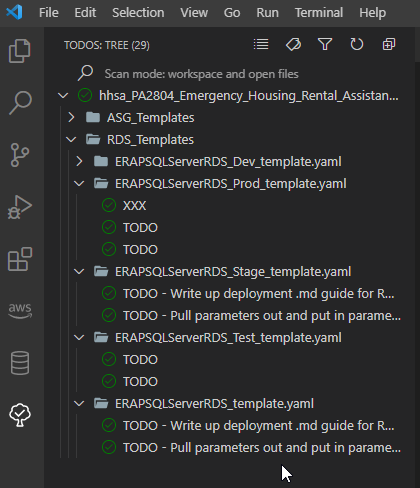Open the Extensions view

(20, 259)
